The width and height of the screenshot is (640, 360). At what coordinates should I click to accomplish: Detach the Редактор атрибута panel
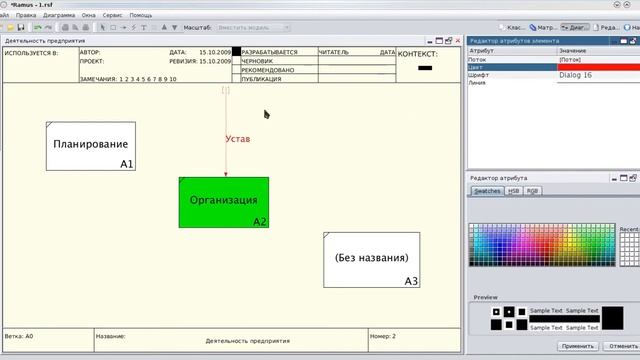click(x=633, y=178)
